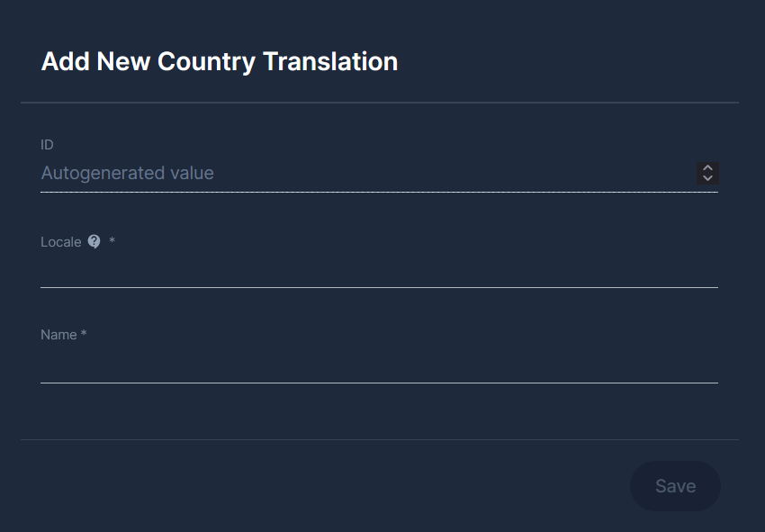Viewport: 765px width, 532px height.
Task: Click the required asterisk after Name
Action: pyautogui.click(x=84, y=334)
